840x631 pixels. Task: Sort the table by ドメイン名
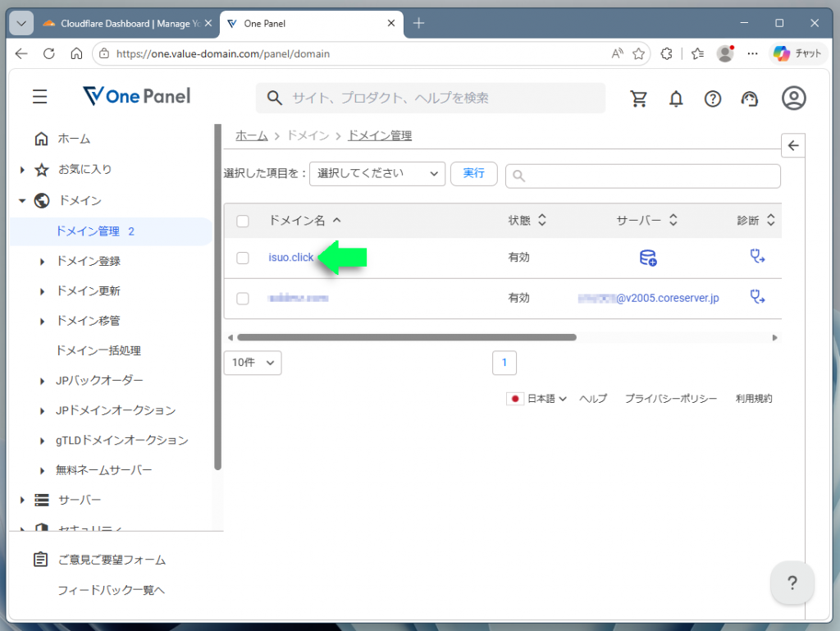pos(304,220)
